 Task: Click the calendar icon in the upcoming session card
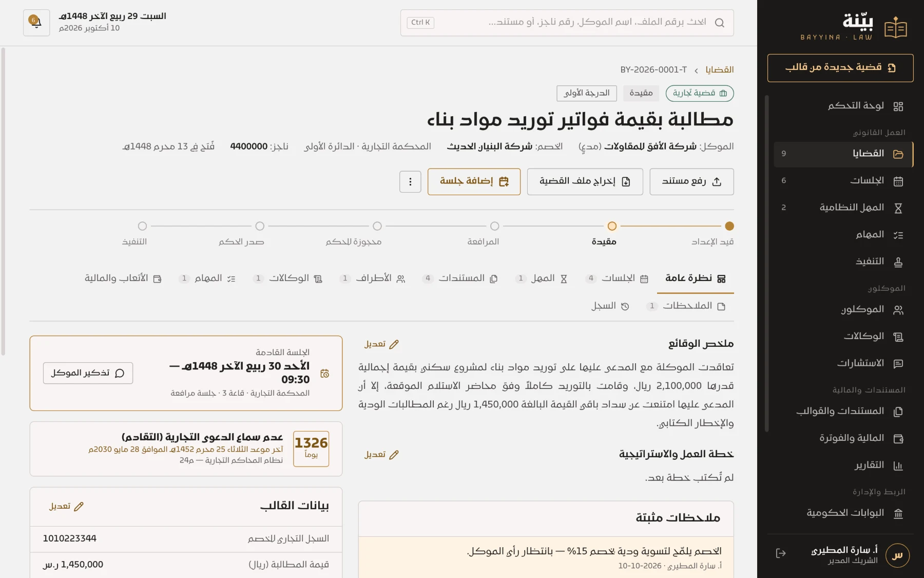[x=324, y=374]
